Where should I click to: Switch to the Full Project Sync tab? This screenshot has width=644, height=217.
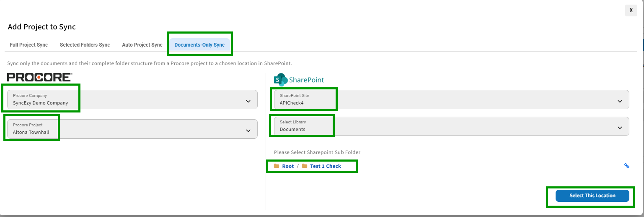(29, 45)
